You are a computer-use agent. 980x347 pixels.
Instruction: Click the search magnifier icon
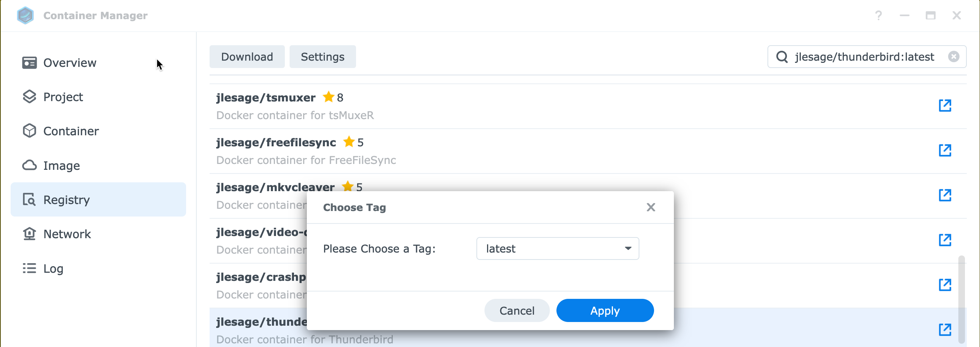pos(782,57)
